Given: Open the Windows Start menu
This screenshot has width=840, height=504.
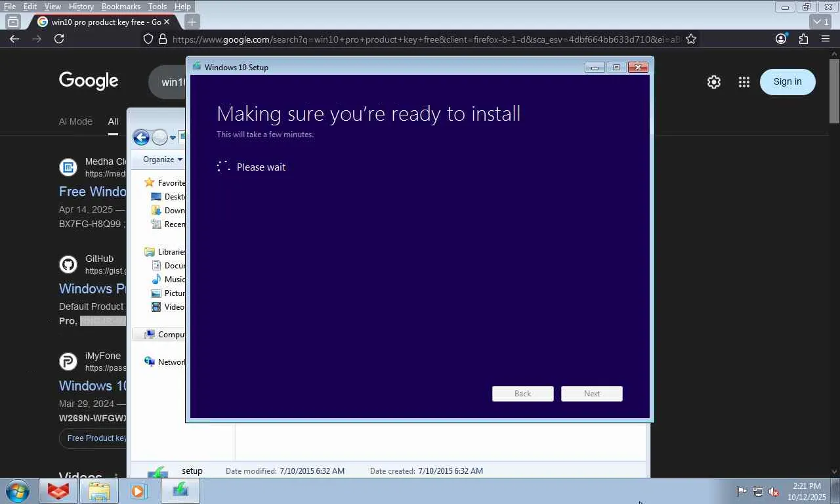Looking at the screenshot, I should click(x=17, y=491).
